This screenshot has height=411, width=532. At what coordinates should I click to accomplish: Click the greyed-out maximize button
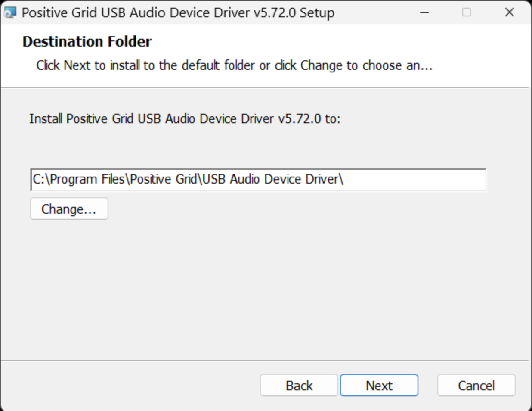(x=467, y=12)
